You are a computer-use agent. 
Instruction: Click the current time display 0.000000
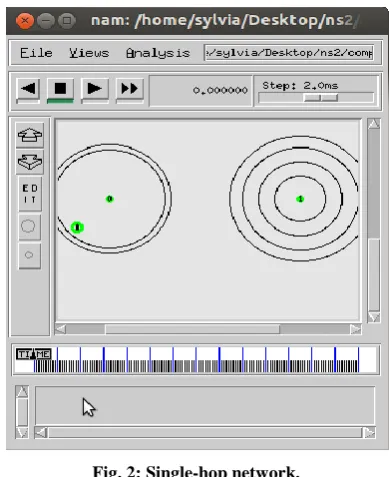coord(220,90)
